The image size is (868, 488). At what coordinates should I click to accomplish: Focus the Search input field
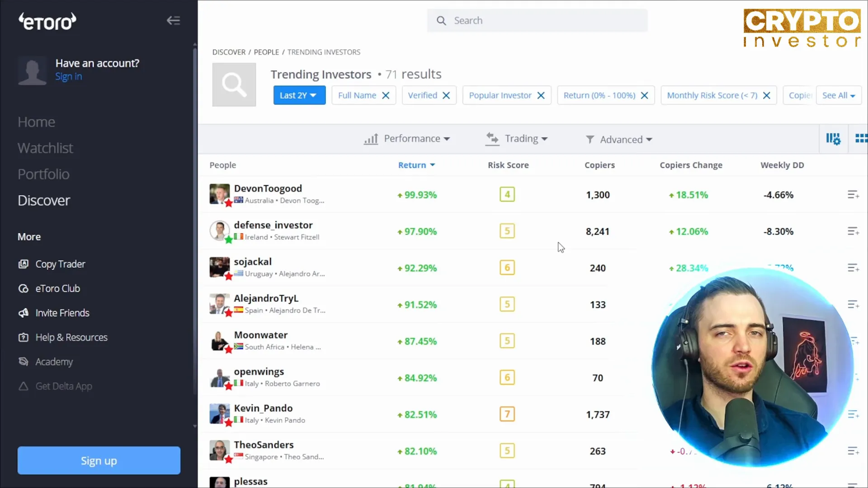coord(537,20)
